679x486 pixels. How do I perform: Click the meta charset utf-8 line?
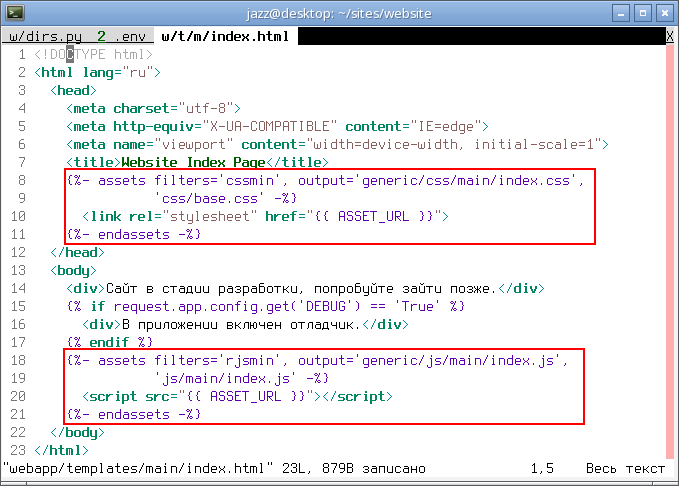click(153, 108)
